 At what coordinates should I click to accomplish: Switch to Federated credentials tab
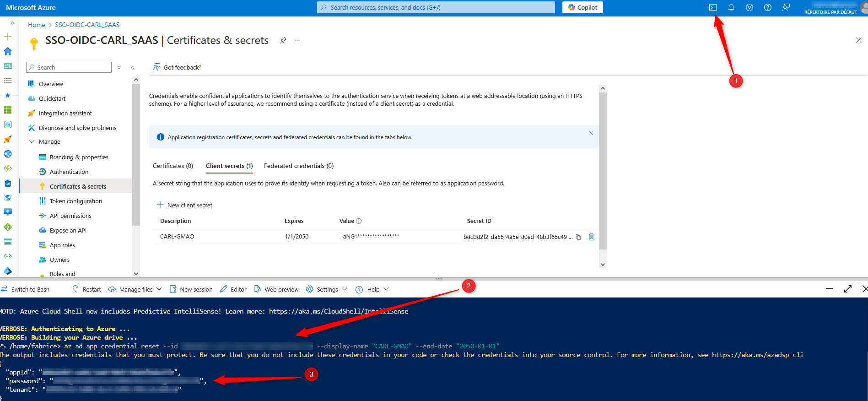pos(299,166)
